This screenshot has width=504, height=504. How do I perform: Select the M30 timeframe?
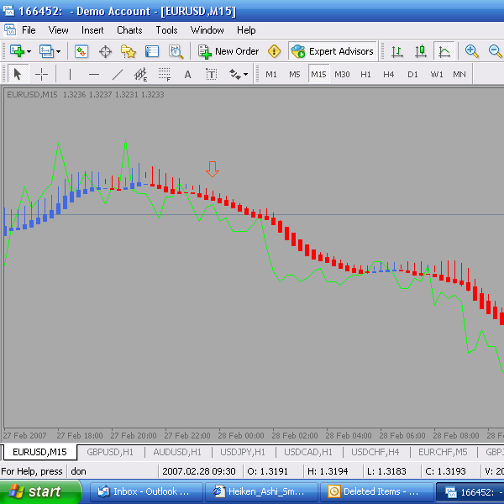click(x=342, y=74)
